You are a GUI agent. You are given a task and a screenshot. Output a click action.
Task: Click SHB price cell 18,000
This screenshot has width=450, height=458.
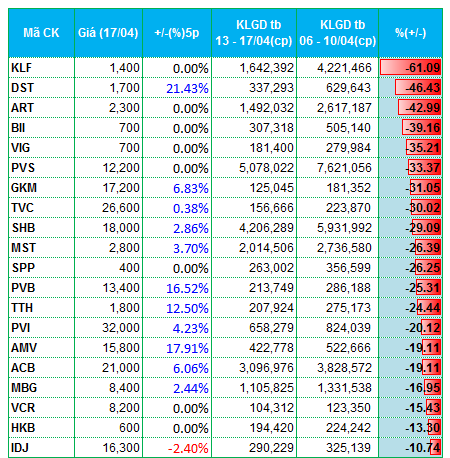[x=108, y=228]
